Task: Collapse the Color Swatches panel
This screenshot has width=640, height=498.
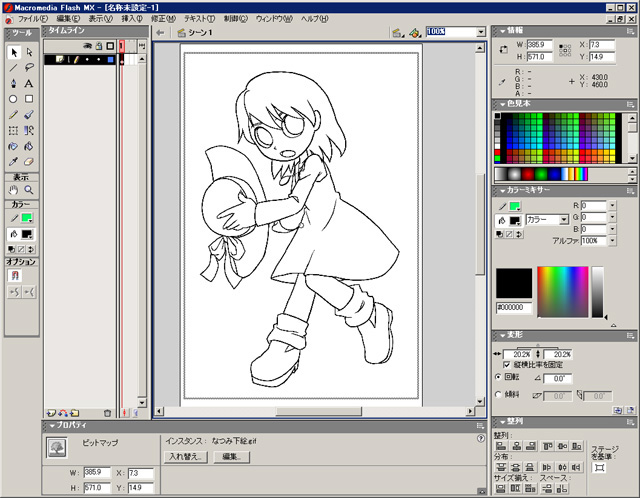Action: click(x=502, y=104)
